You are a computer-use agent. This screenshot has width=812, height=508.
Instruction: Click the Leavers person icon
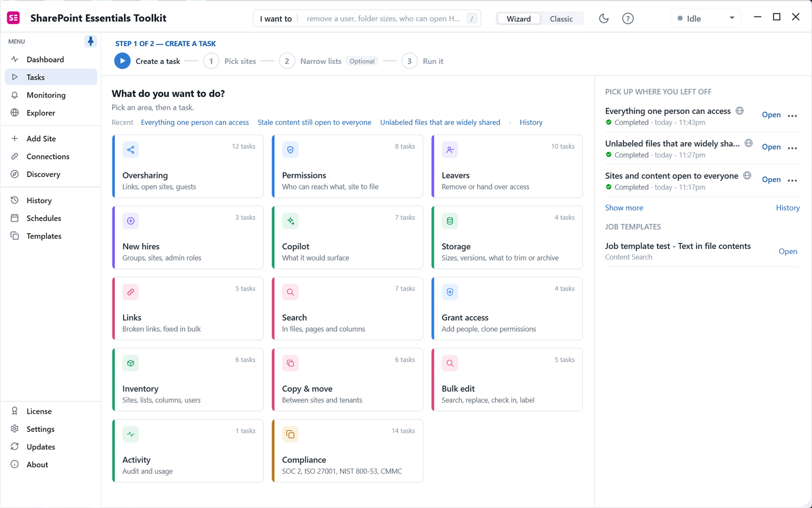tap(450, 150)
